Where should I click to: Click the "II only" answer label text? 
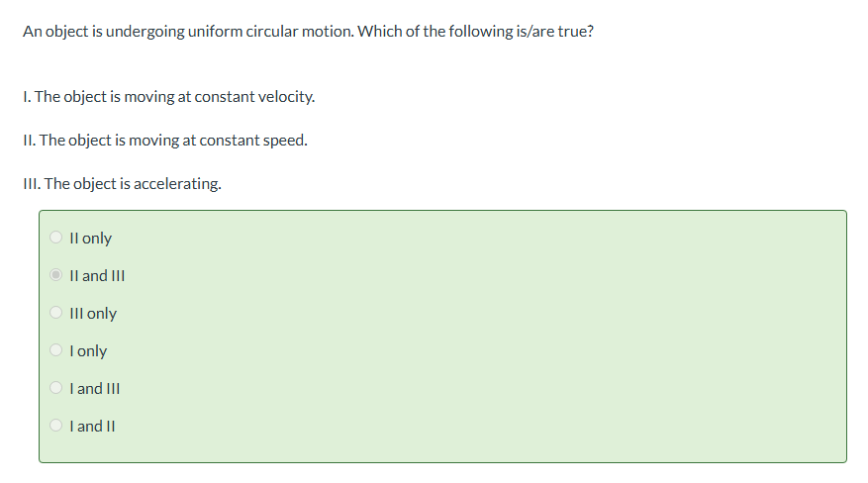pyautogui.click(x=91, y=238)
